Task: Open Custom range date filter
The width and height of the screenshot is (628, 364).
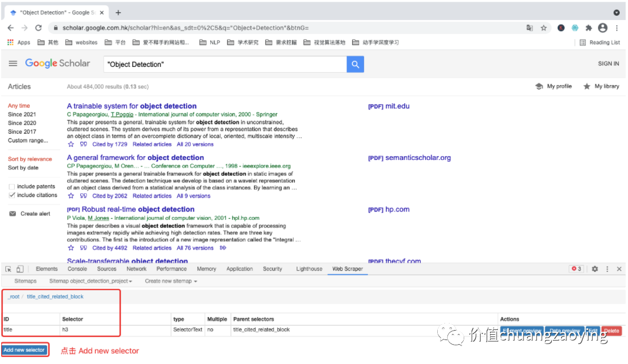Action: [28, 141]
